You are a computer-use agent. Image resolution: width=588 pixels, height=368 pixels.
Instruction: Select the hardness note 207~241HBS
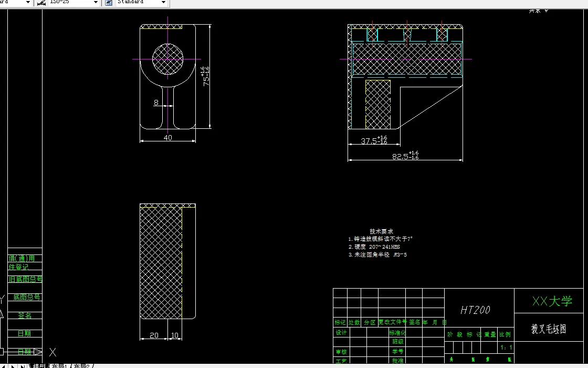tap(374, 247)
